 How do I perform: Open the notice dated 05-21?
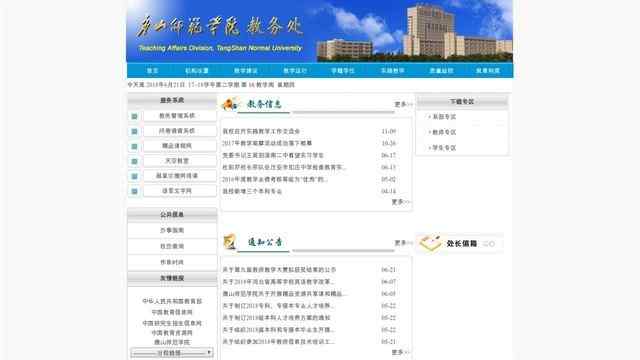coord(278,341)
